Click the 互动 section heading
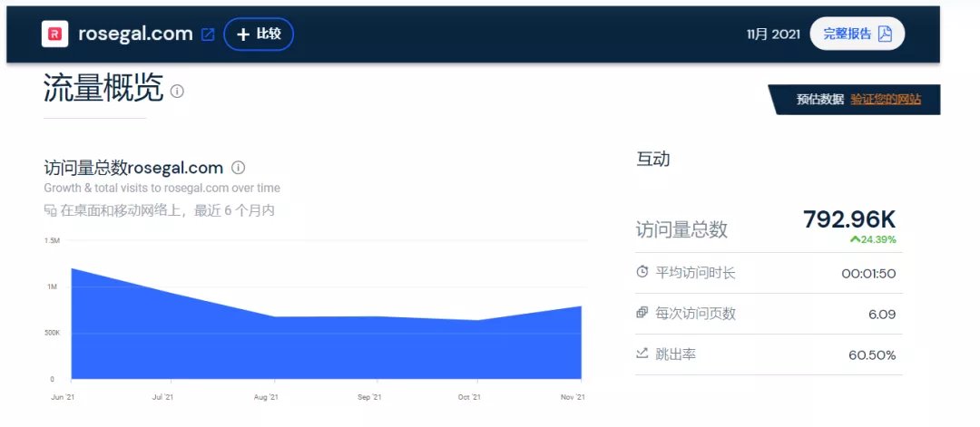 point(652,160)
